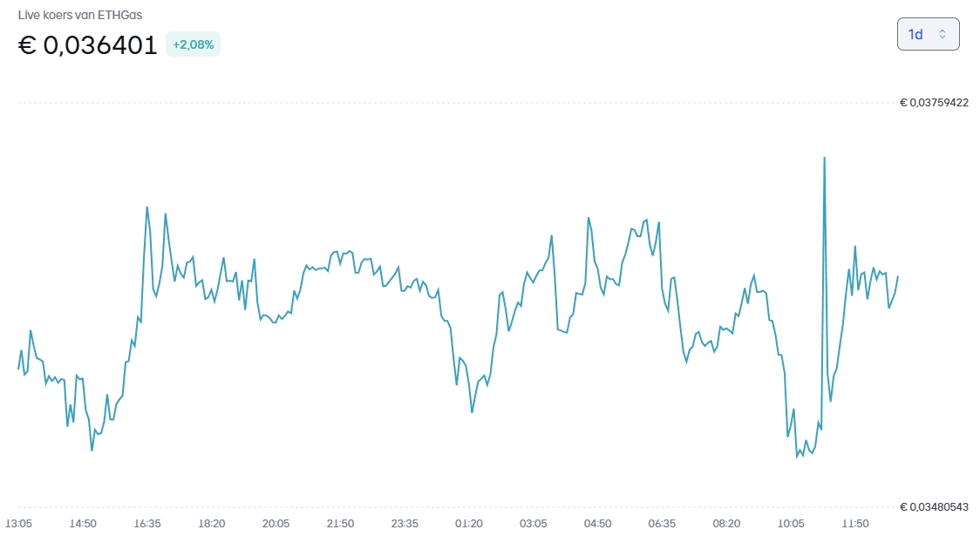Click the +2,08% change badge
Screen dimensions: 980x543
tap(193, 44)
